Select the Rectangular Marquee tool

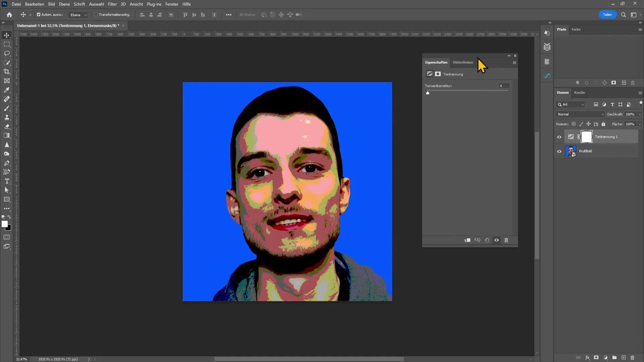pos(7,44)
